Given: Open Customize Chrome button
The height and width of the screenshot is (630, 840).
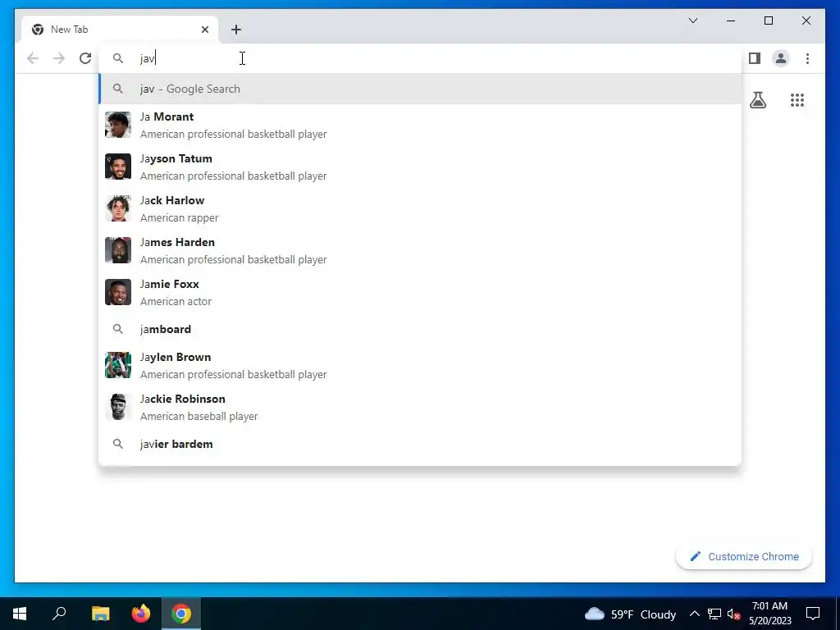Looking at the screenshot, I should [x=744, y=557].
